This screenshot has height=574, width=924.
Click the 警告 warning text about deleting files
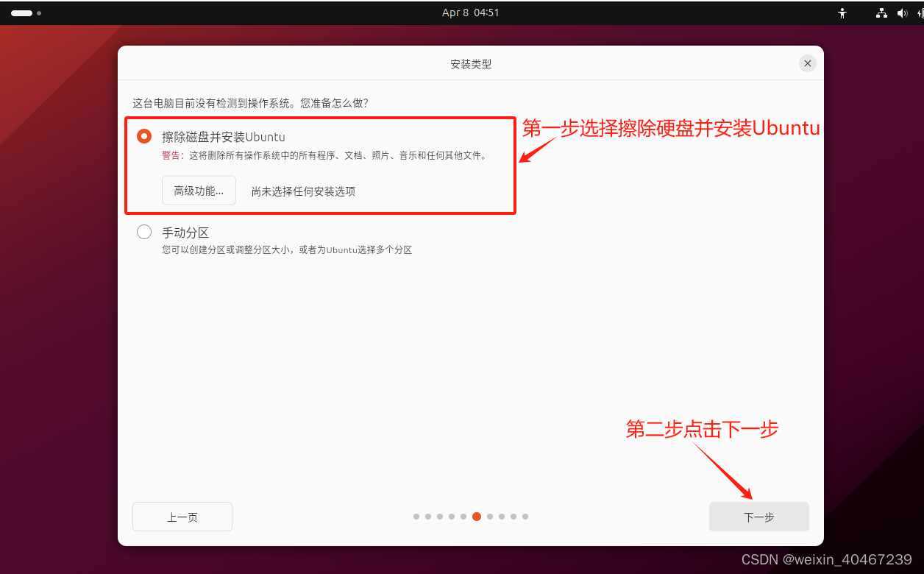pyautogui.click(x=324, y=155)
